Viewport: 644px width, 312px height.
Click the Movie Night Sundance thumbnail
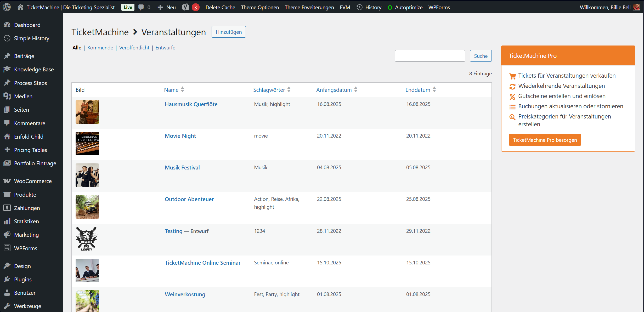87,144
